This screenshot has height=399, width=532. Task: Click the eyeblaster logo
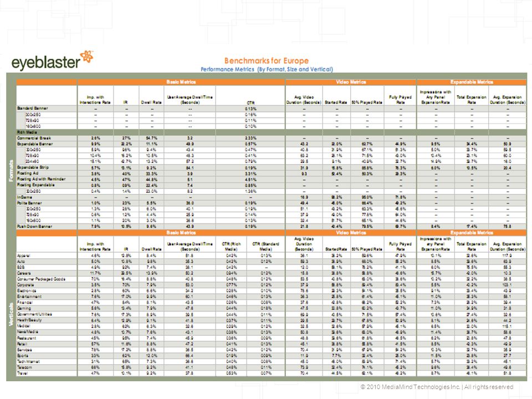click(x=52, y=60)
